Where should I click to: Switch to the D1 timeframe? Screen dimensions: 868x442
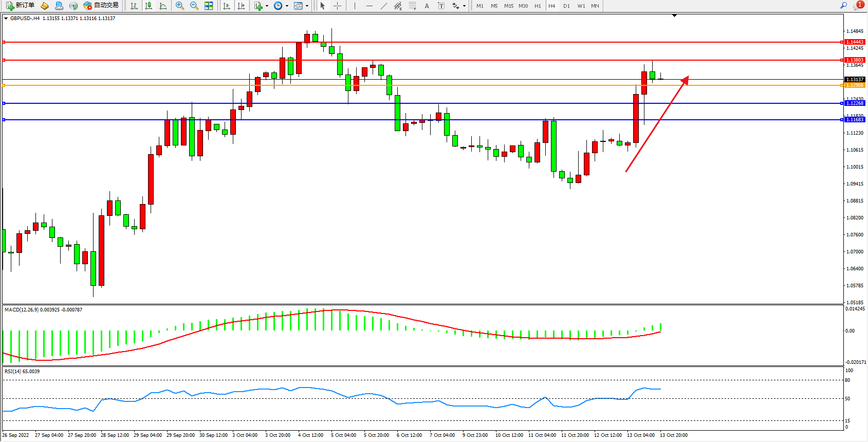tap(566, 6)
